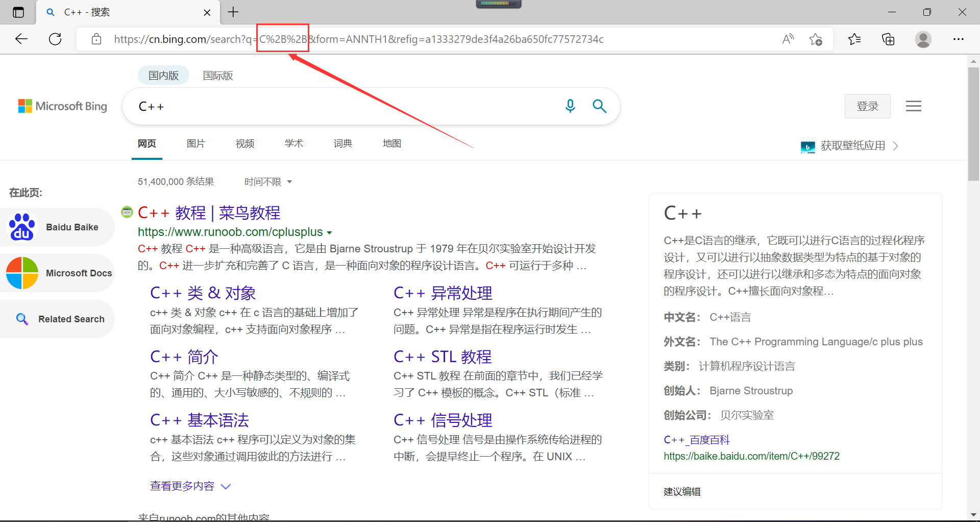Switch to the 视频 tab
The height and width of the screenshot is (522, 980).
pos(245,144)
